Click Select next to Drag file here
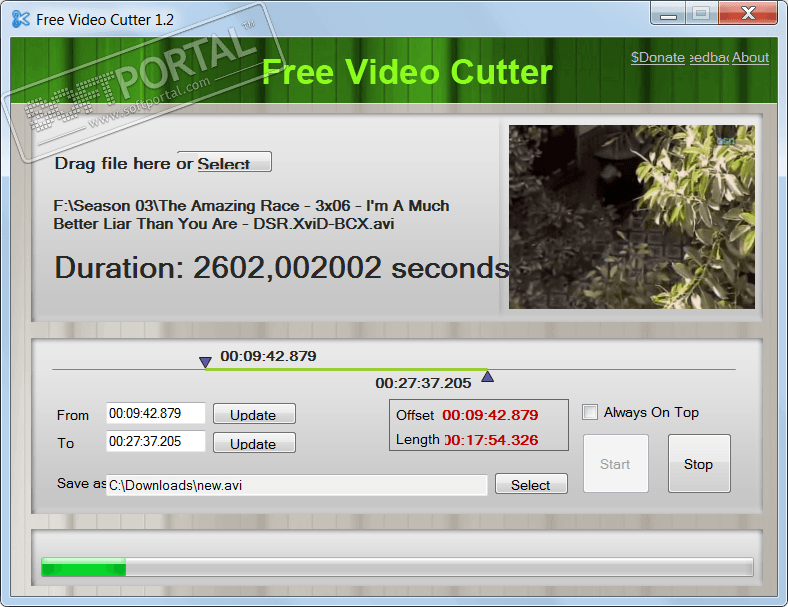Image resolution: width=788 pixels, height=607 pixels. (234, 162)
